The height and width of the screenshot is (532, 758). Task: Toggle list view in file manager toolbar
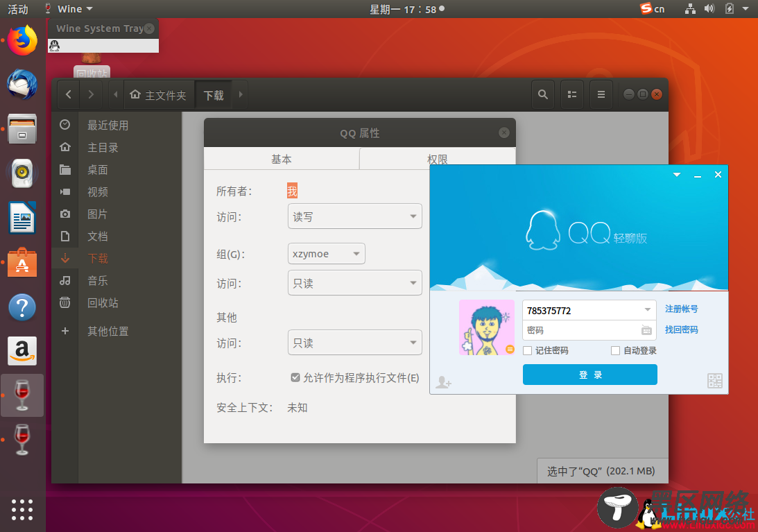pyautogui.click(x=572, y=94)
